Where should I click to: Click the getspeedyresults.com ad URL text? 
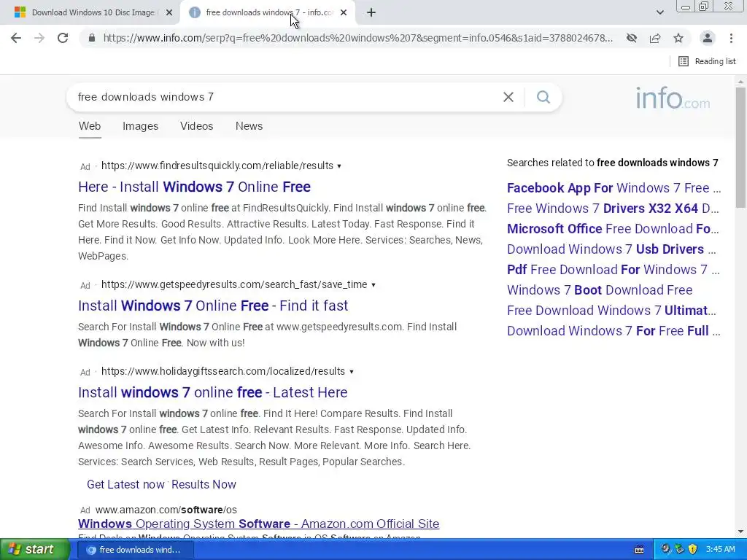coord(234,285)
